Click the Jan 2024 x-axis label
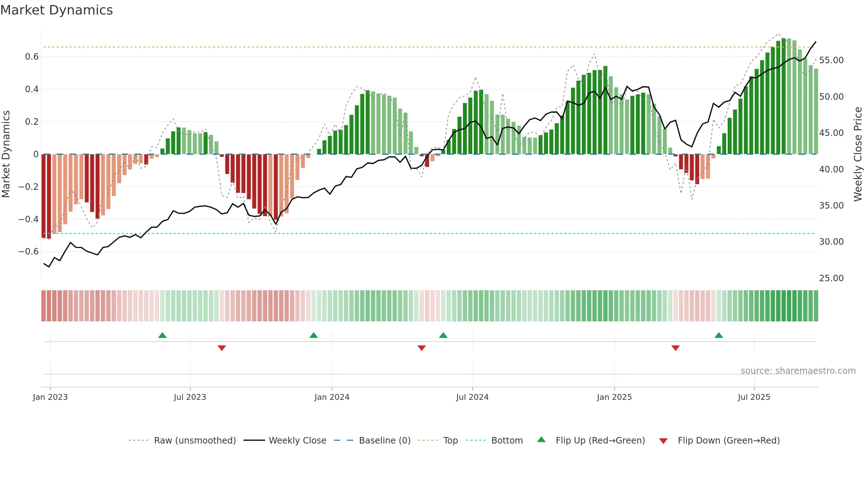The height and width of the screenshot is (488, 868). click(x=332, y=397)
